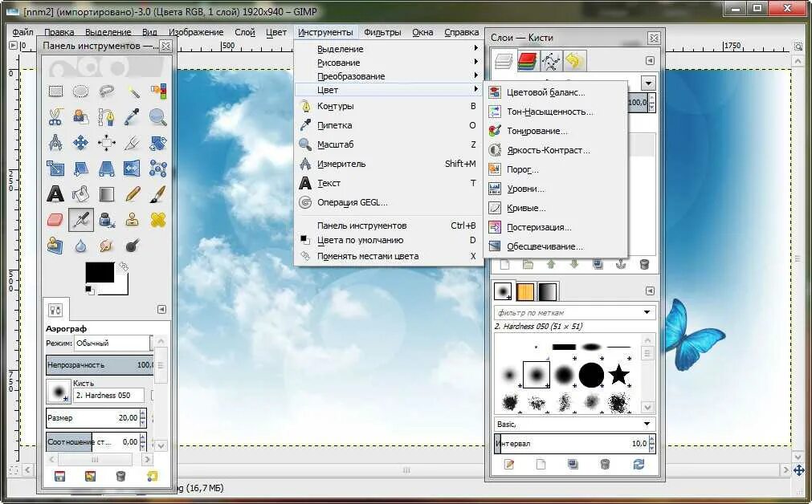Select the Rectangle Select tool
Viewport: 812px width, 504px height.
(55, 91)
